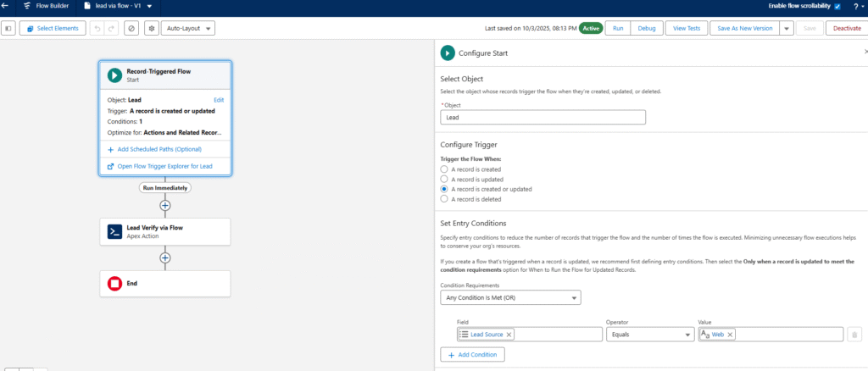
Task: Delete the Lead Source condition row
Action: click(x=854, y=335)
